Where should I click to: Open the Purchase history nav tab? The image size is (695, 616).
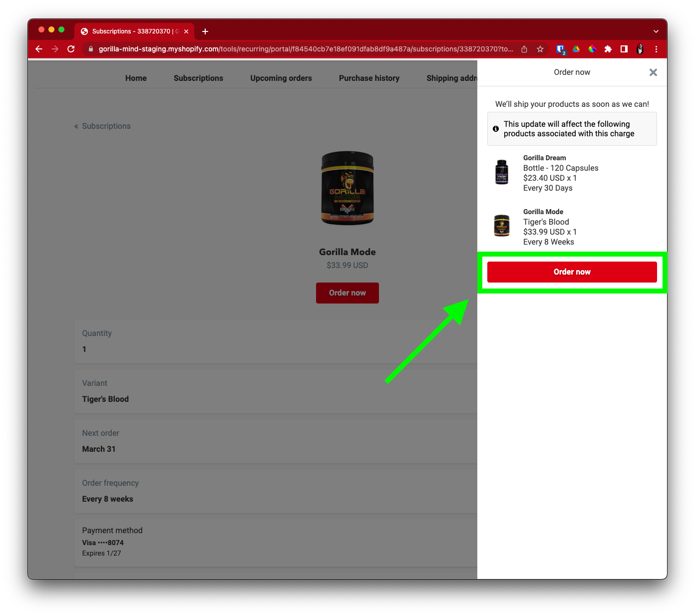pyautogui.click(x=369, y=78)
